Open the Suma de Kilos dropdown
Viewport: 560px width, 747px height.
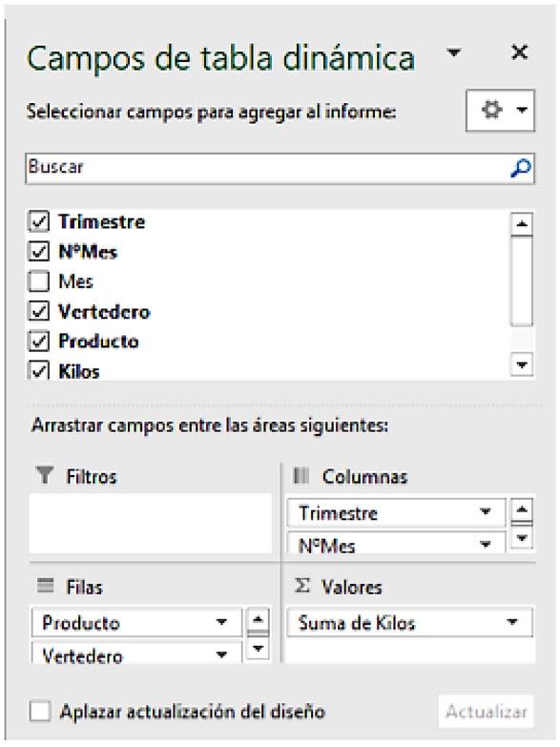pos(512,622)
